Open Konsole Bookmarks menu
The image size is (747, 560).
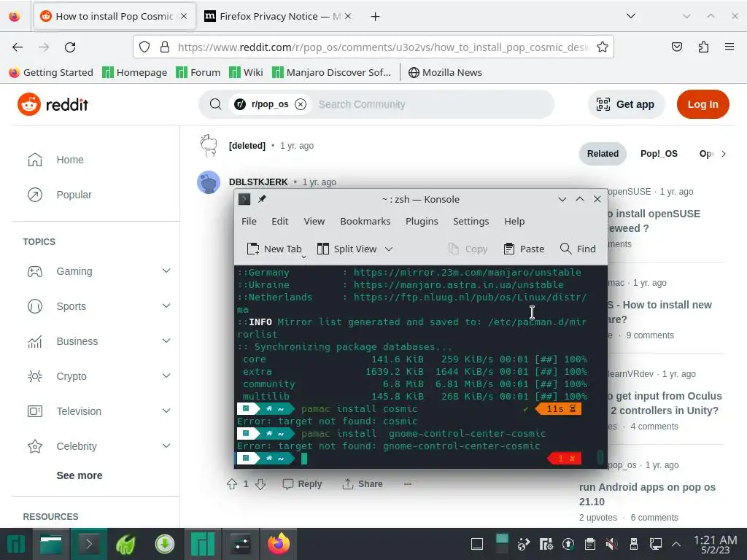[365, 222]
